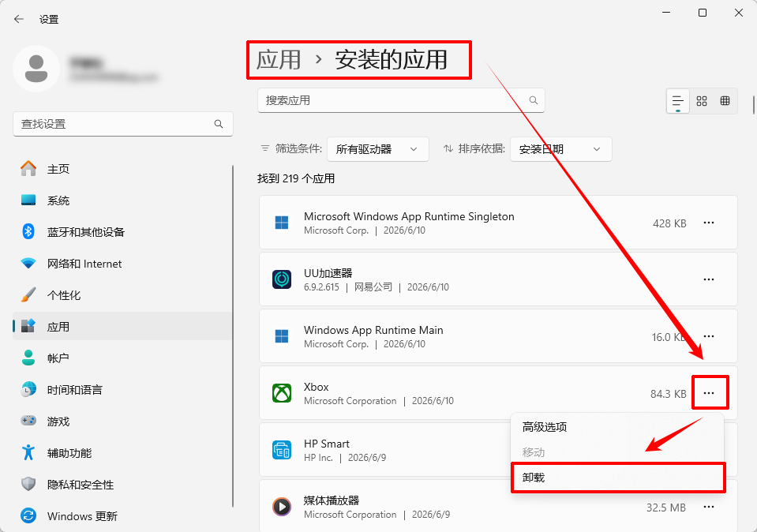Focus the 查找设置 search field
This screenshot has height=532, width=757.
pyautogui.click(x=123, y=124)
